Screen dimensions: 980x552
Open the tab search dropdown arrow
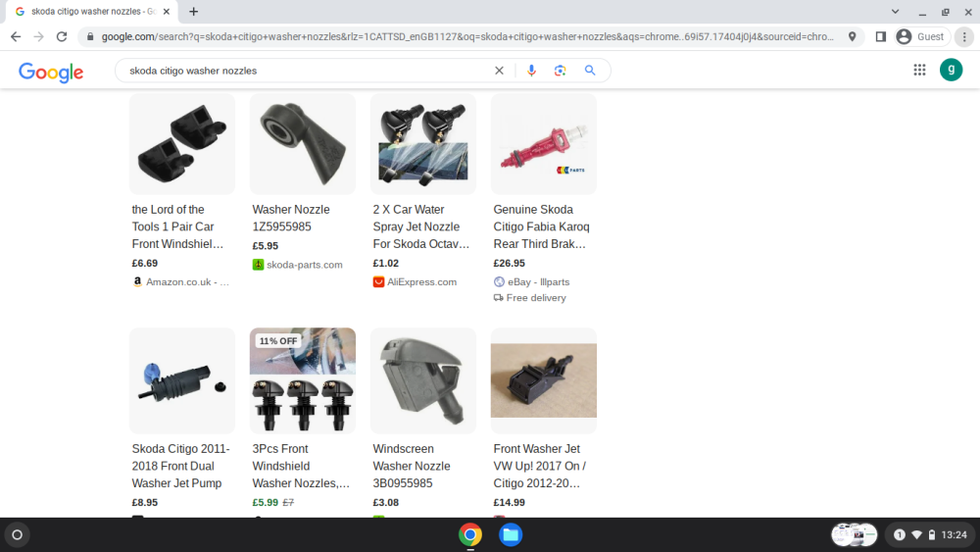(x=895, y=11)
